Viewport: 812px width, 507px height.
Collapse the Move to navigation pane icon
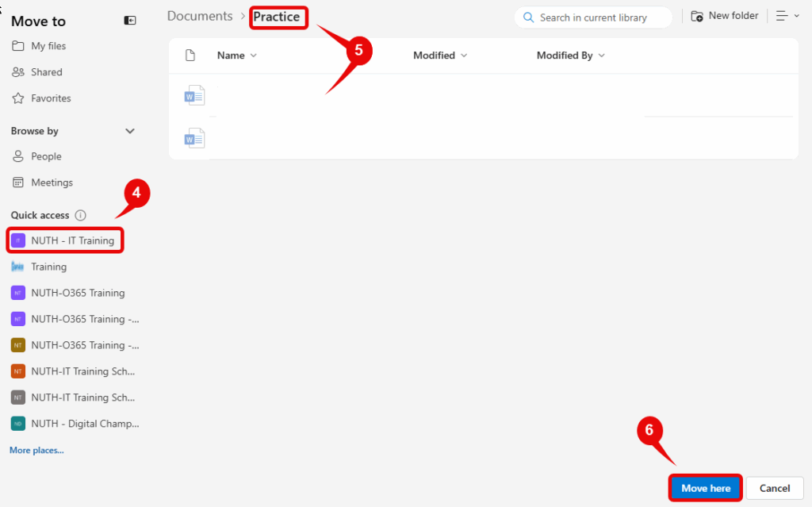130,21
